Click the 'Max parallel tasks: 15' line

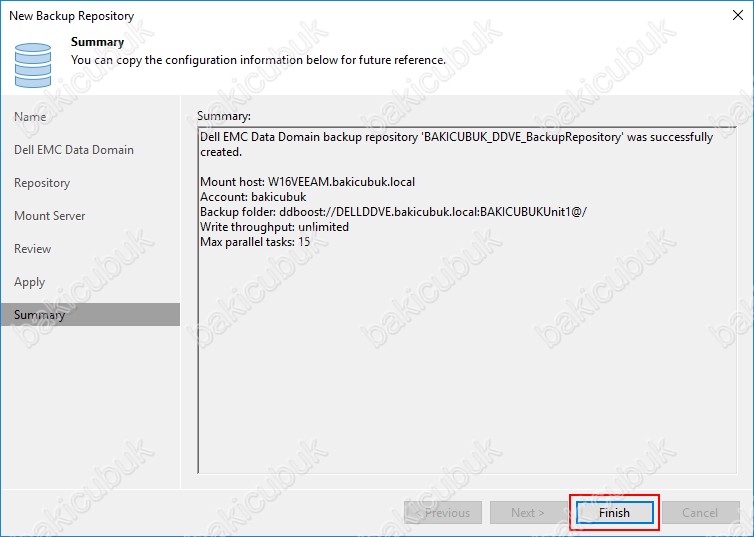255,242
